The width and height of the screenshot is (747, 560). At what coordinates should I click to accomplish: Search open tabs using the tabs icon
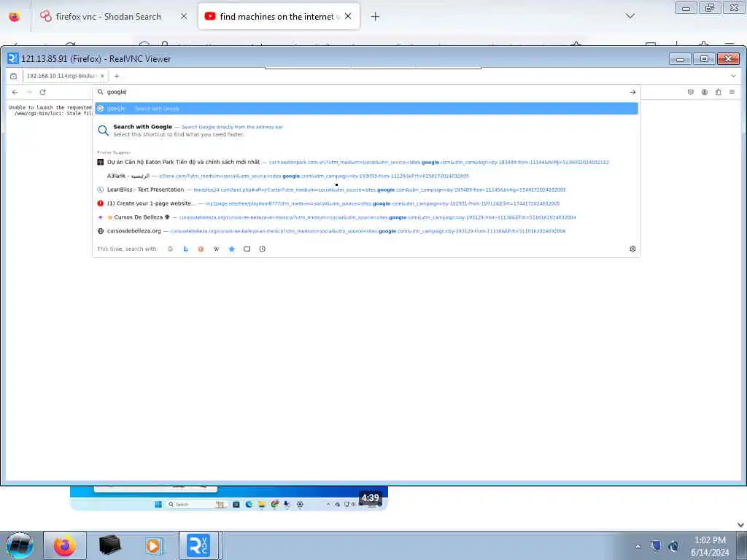click(247, 249)
